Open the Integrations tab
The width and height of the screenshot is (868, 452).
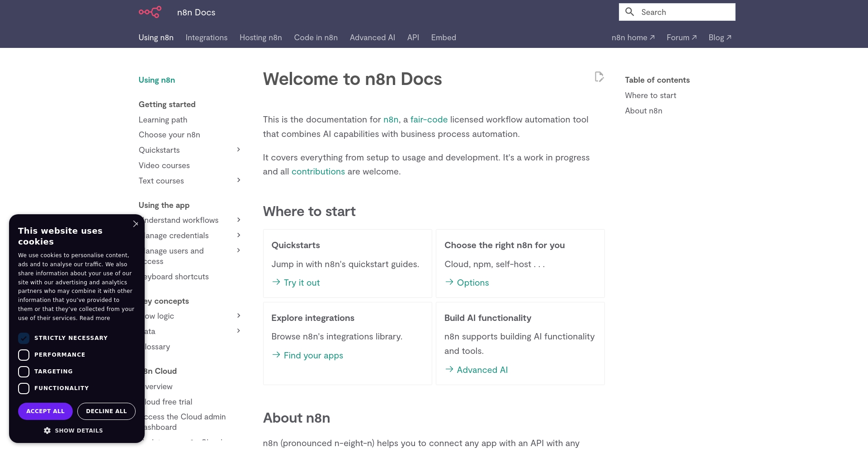point(207,38)
